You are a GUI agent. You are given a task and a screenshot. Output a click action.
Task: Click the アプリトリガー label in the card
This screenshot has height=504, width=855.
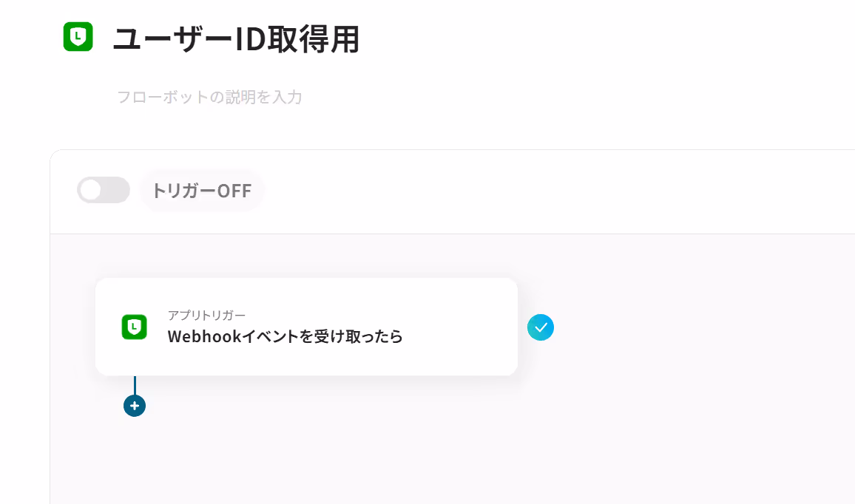[206, 315]
